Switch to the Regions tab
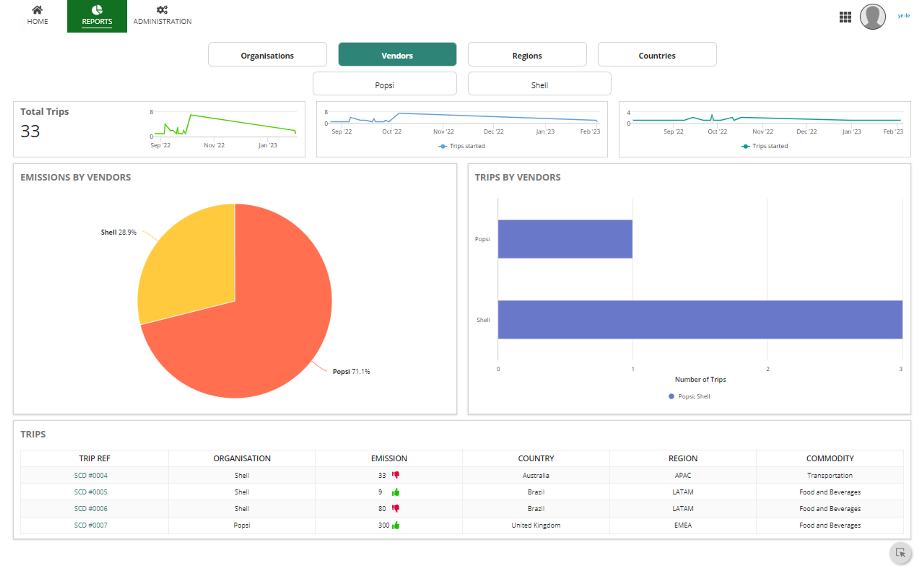924x573 pixels. tap(527, 55)
